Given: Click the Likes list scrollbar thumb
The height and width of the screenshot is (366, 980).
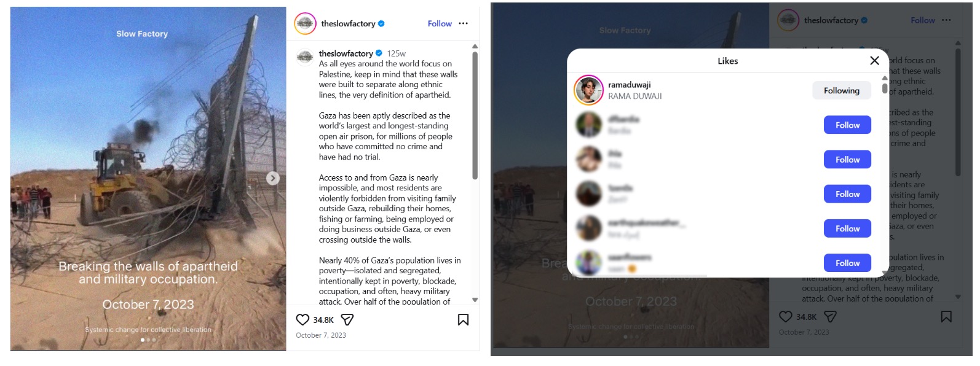Looking at the screenshot, I should pos(885,88).
